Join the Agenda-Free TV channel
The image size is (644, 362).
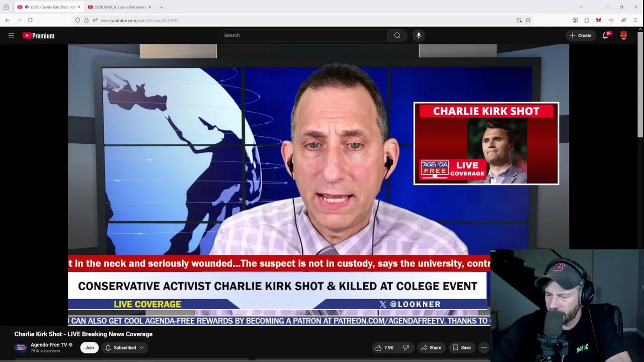(x=90, y=347)
